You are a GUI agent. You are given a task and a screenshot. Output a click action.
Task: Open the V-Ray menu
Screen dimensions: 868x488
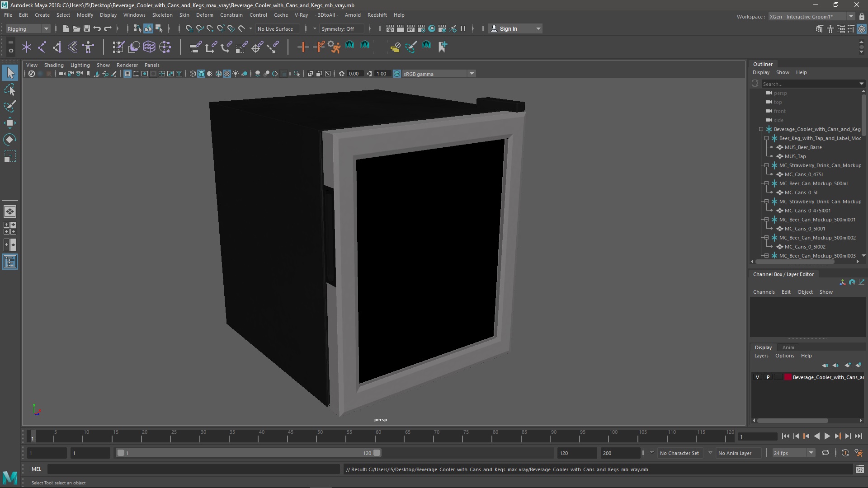pyautogui.click(x=301, y=15)
